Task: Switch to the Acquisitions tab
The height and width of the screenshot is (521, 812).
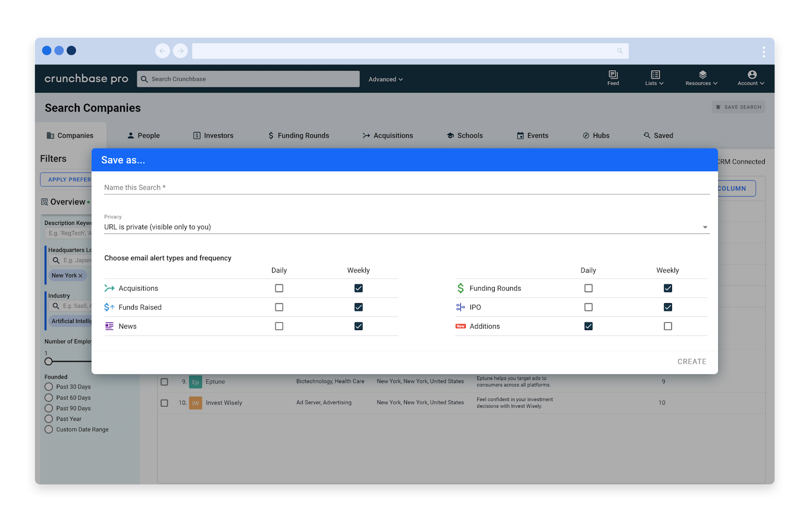Action: pyautogui.click(x=388, y=136)
